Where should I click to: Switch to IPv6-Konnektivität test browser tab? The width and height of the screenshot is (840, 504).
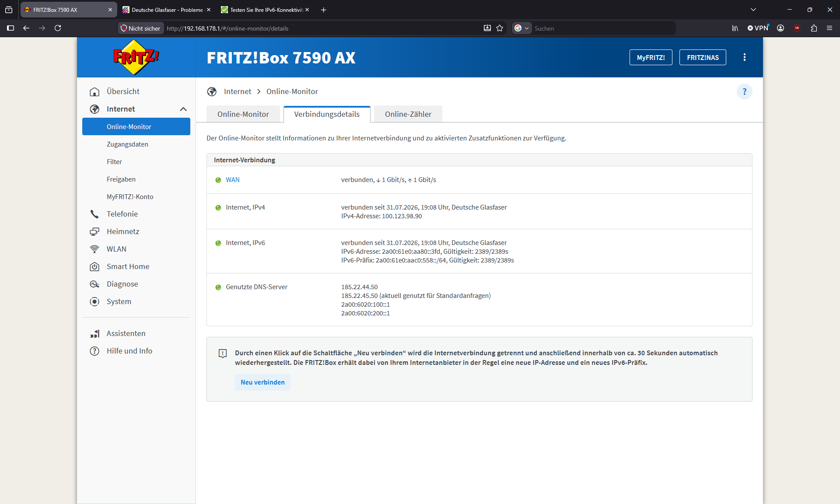click(266, 10)
